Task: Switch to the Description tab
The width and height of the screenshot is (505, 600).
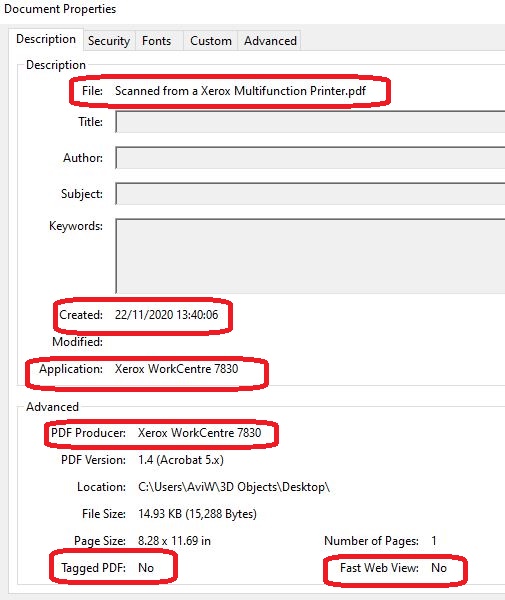Action: [46, 39]
